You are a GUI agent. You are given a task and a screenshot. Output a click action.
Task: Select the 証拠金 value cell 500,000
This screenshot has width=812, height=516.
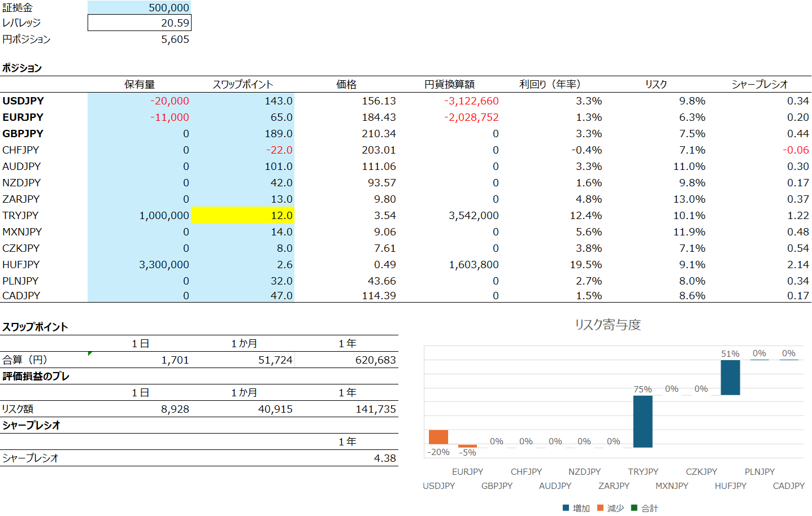[140, 7]
